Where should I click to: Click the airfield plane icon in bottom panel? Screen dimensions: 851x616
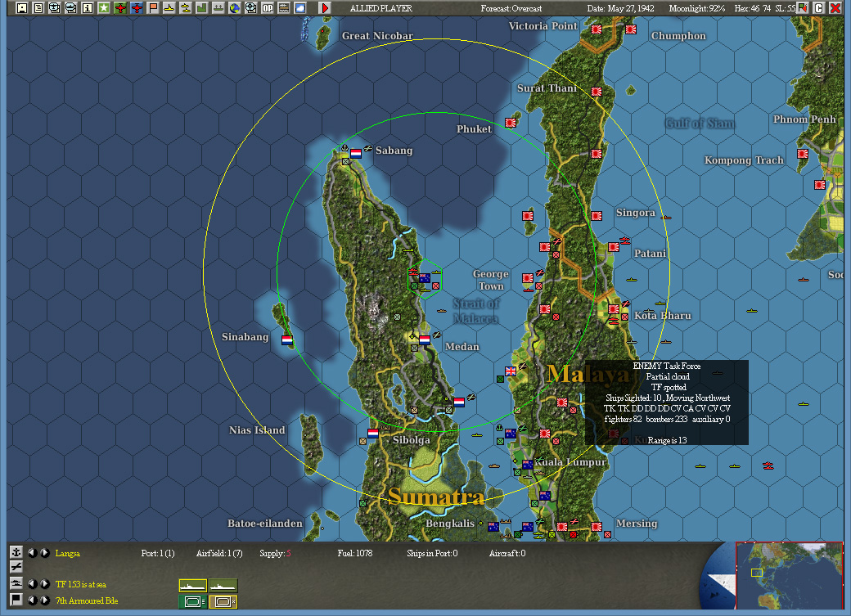tap(16, 567)
